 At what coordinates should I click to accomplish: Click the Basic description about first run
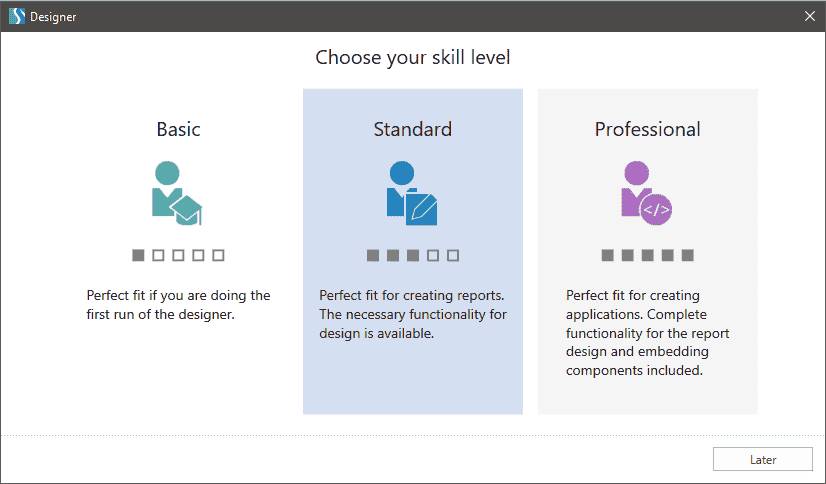179,305
